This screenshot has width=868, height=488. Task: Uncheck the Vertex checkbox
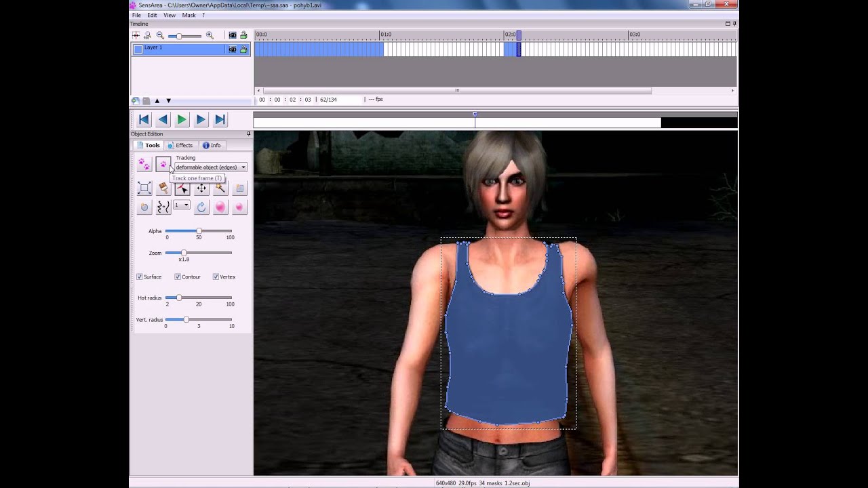(216, 277)
